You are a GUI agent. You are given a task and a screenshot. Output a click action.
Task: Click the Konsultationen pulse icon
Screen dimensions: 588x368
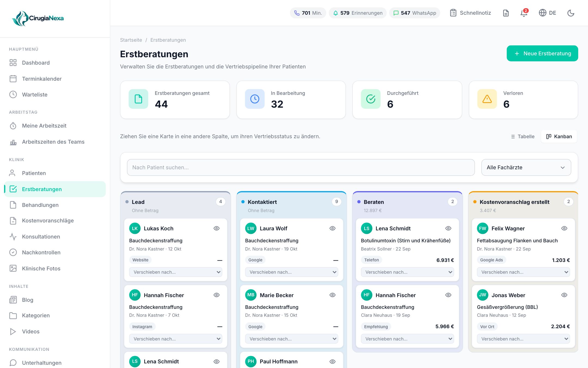pos(13,237)
